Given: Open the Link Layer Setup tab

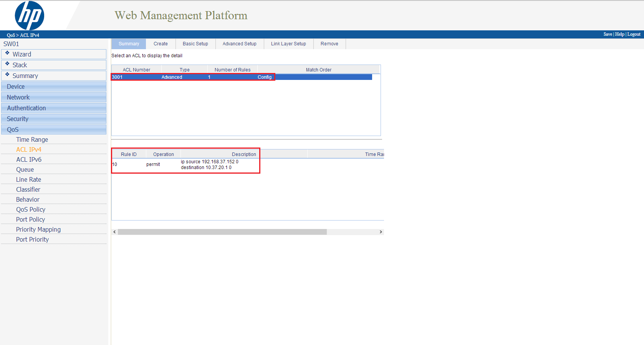Looking at the screenshot, I should [x=288, y=44].
